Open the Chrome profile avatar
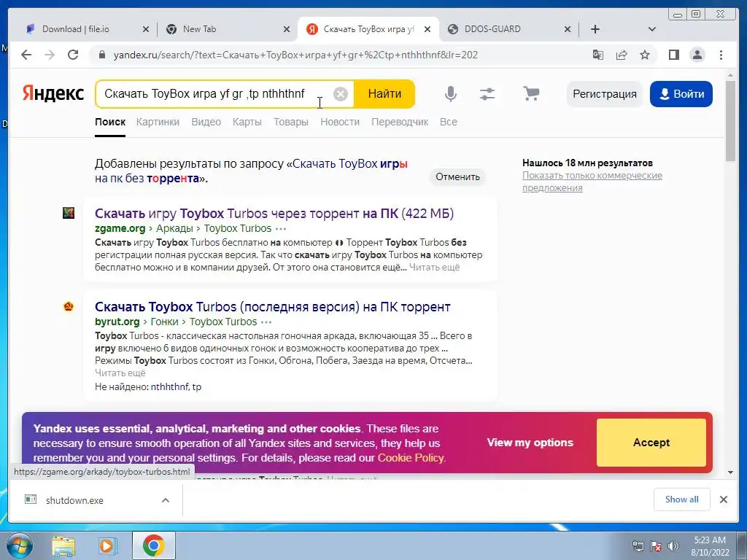Image resolution: width=747 pixels, height=560 pixels. click(697, 55)
